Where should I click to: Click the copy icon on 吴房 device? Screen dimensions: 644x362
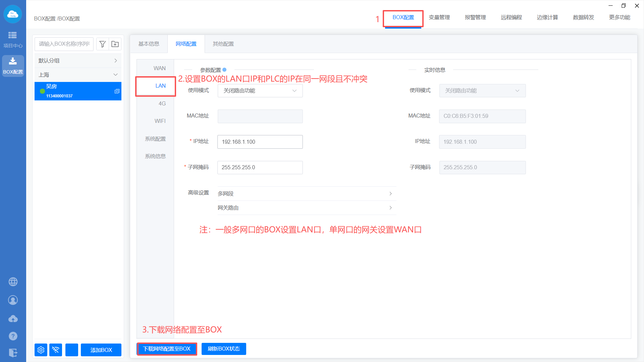point(117,91)
